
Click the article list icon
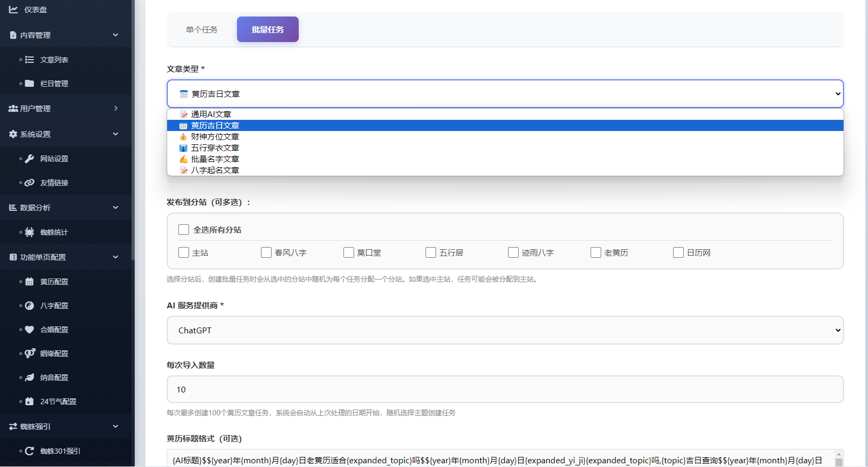(x=30, y=60)
